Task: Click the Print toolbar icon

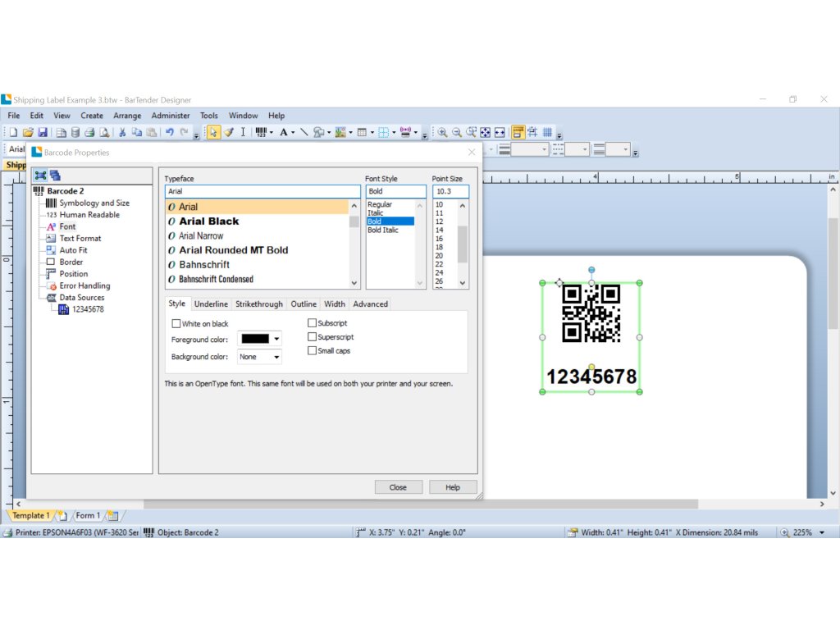Action: 89,132
